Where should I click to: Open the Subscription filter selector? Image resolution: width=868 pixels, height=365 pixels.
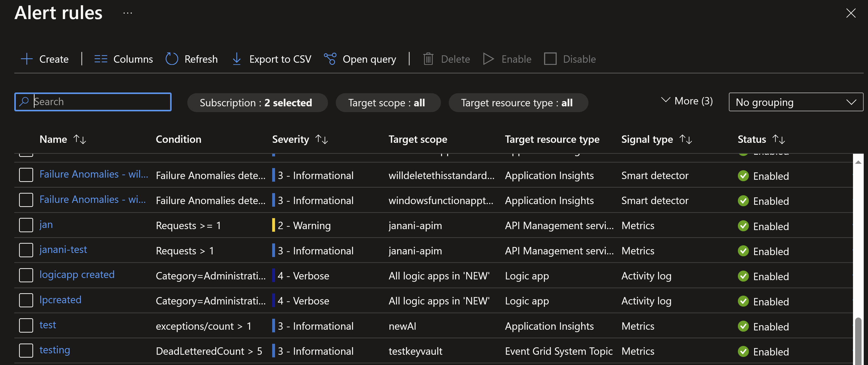coord(257,103)
